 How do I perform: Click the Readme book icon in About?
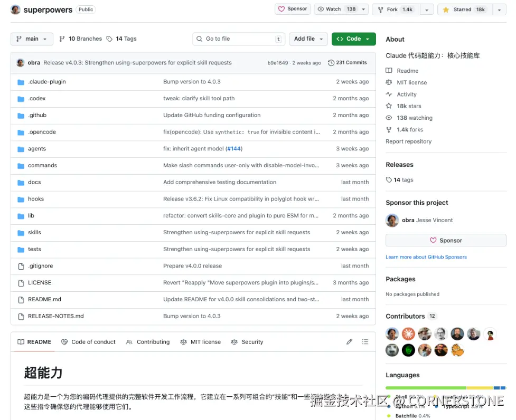[389, 70]
